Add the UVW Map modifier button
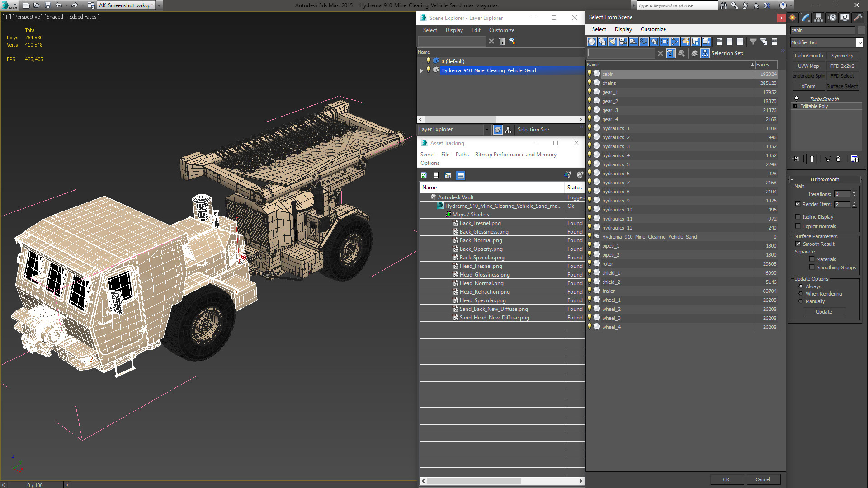The width and height of the screenshot is (868, 488). pos(808,66)
